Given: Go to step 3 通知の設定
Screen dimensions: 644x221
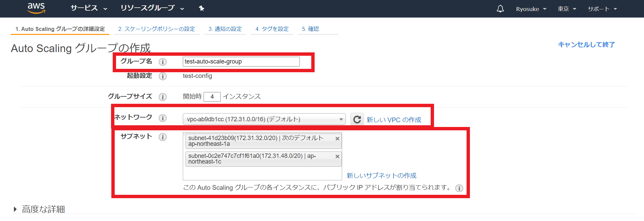Looking at the screenshot, I should coord(225,29).
